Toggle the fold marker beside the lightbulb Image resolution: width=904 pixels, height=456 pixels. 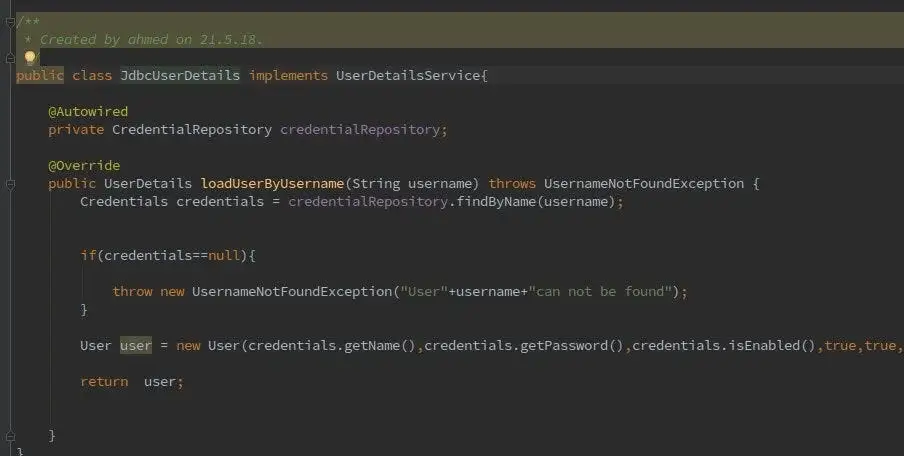(x=10, y=58)
